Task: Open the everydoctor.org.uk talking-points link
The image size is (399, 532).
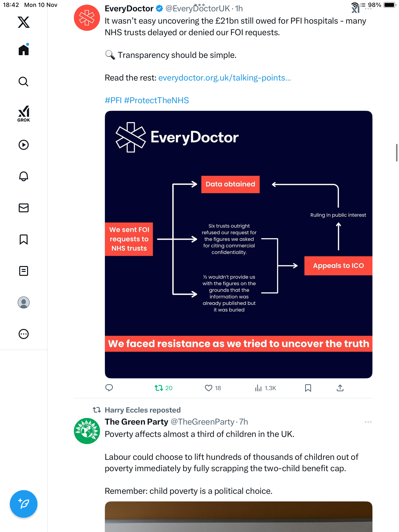Action: (x=224, y=78)
